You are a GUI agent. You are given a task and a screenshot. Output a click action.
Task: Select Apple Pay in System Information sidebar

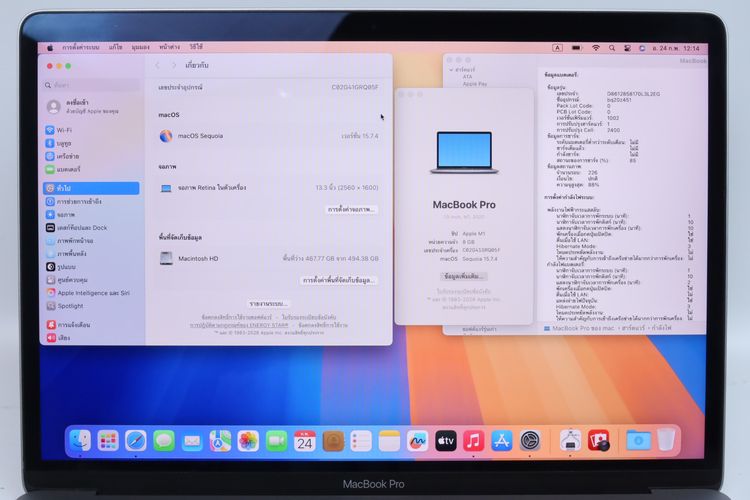pos(474,84)
